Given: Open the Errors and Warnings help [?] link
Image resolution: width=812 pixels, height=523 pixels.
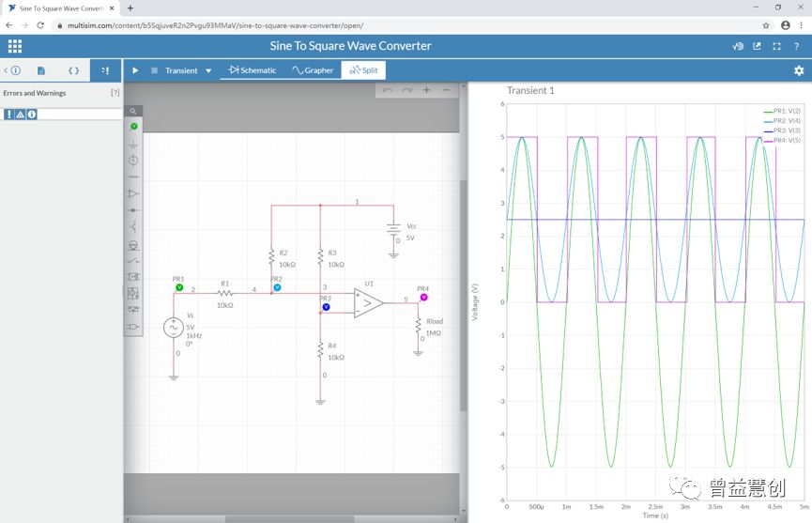Looking at the screenshot, I should coord(115,93).
